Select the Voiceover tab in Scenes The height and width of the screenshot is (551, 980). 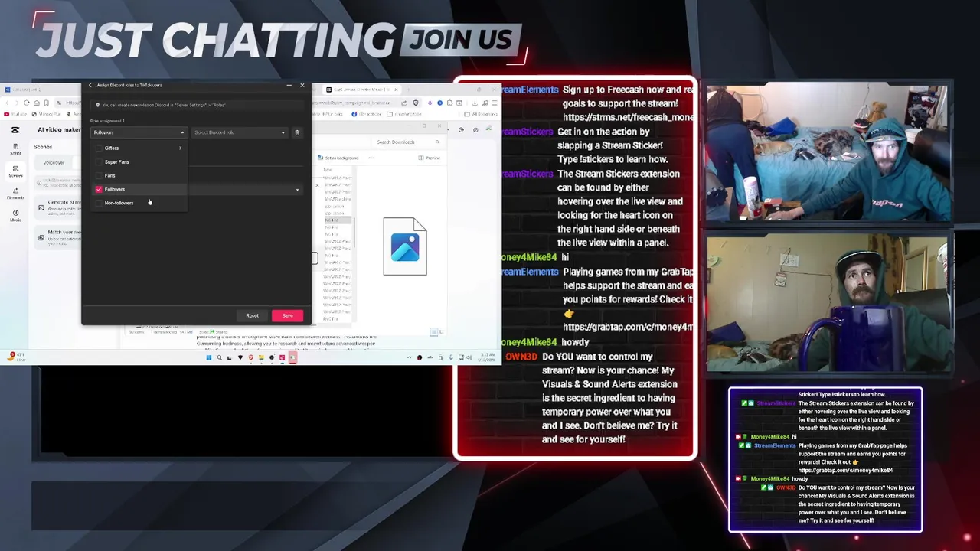(x=54, y=162)
